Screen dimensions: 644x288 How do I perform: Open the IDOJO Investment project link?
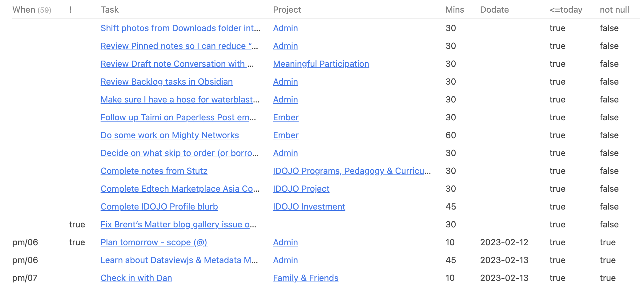309,206
